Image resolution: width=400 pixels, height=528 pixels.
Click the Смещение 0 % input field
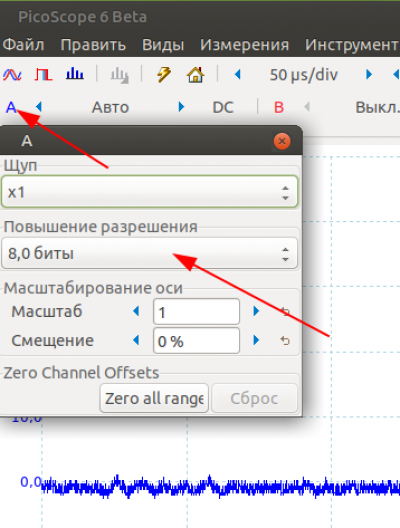pyautogui.click(x=196, y=341)
